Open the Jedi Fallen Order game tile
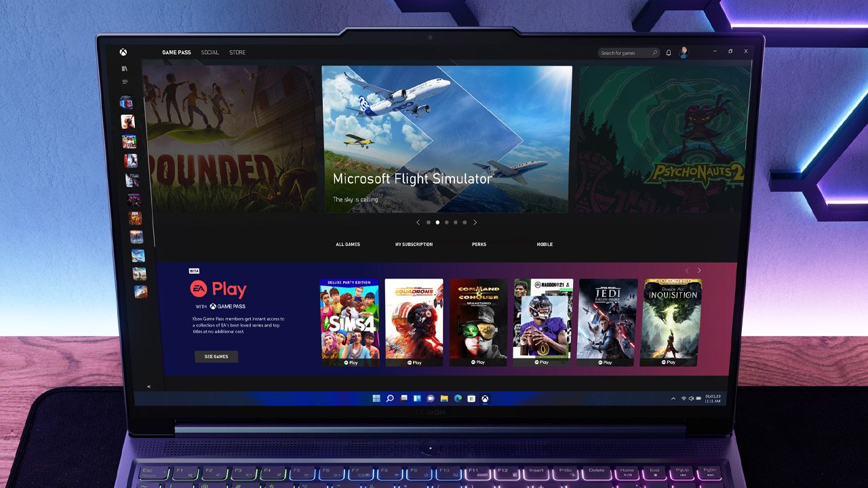 click(608, 323)
